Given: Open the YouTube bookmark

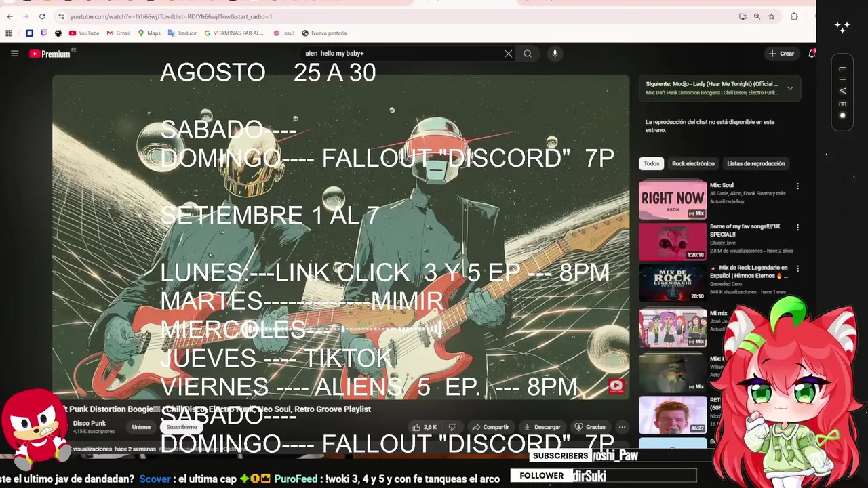Looking at the screenshot, I should point(84,33).
